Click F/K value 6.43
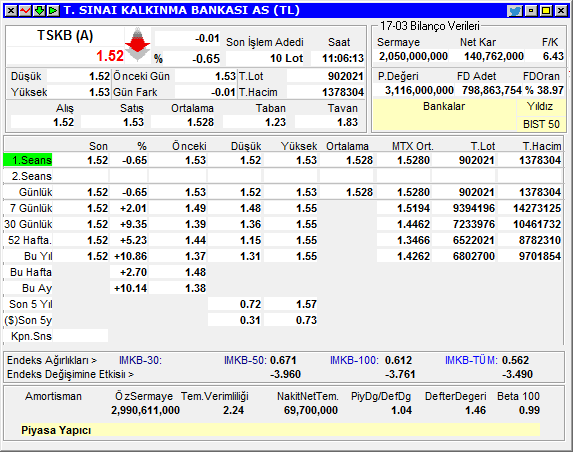573x452 pixels. point(553,56)
